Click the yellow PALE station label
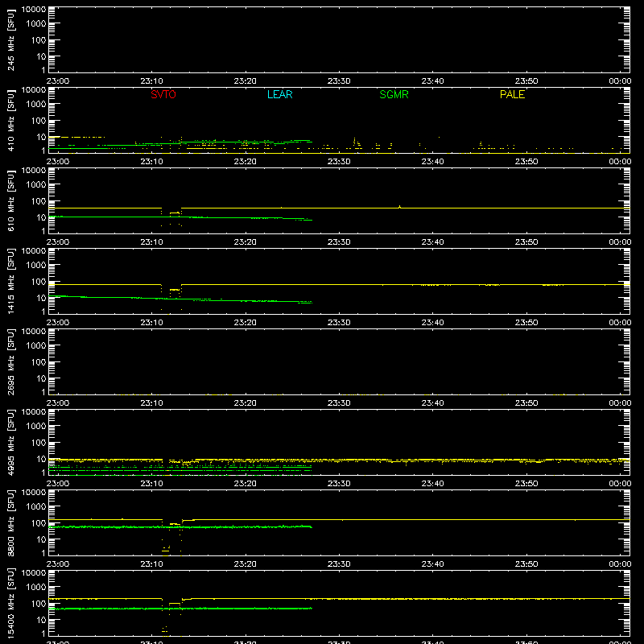Viewport: 644px width, 644px height. coord(512,94)
